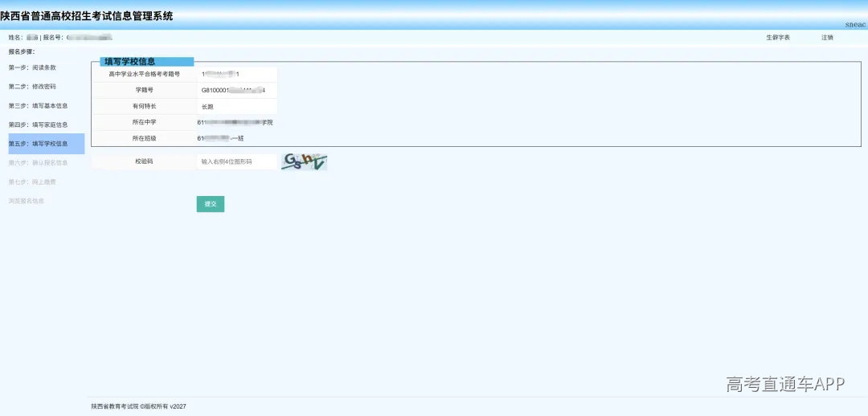This screenshot has width=868, height=416.
Task: Click the 所在班级 label
Action: click(x=144, y=138)
